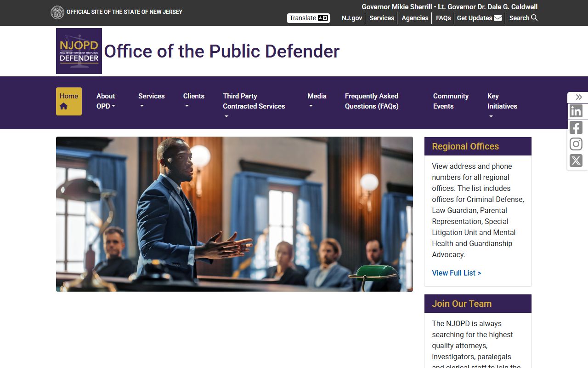The width and height of the screenshot is (588, 368).
Task: Open Frequently Asked Questions (FAQs) menu item
Action: tap(372, 101)
